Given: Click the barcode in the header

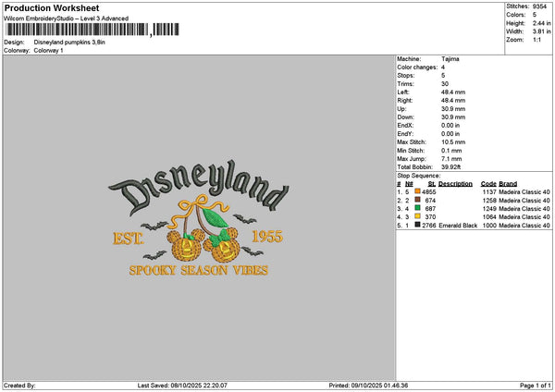Looking at the screenshot, I should click(x=92, y=30).
